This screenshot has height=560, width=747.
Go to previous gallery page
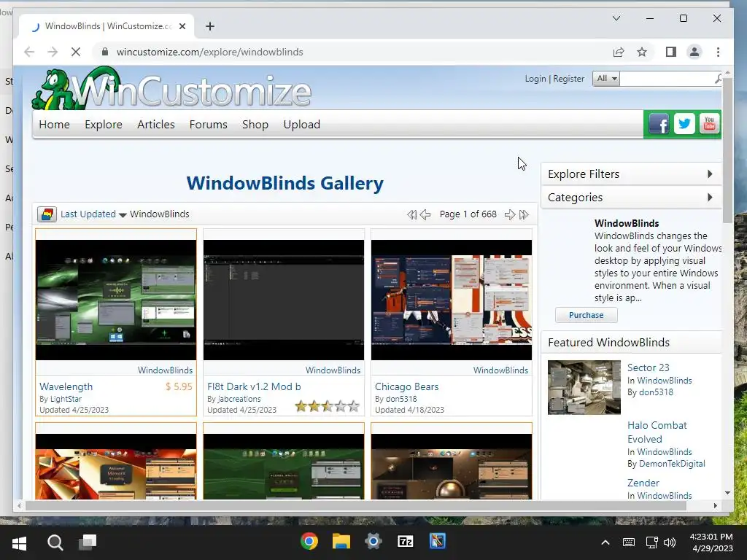pos(425,215)
